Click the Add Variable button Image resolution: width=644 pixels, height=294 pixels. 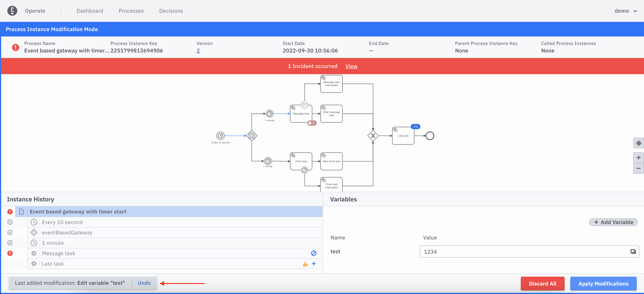point(613,222)
